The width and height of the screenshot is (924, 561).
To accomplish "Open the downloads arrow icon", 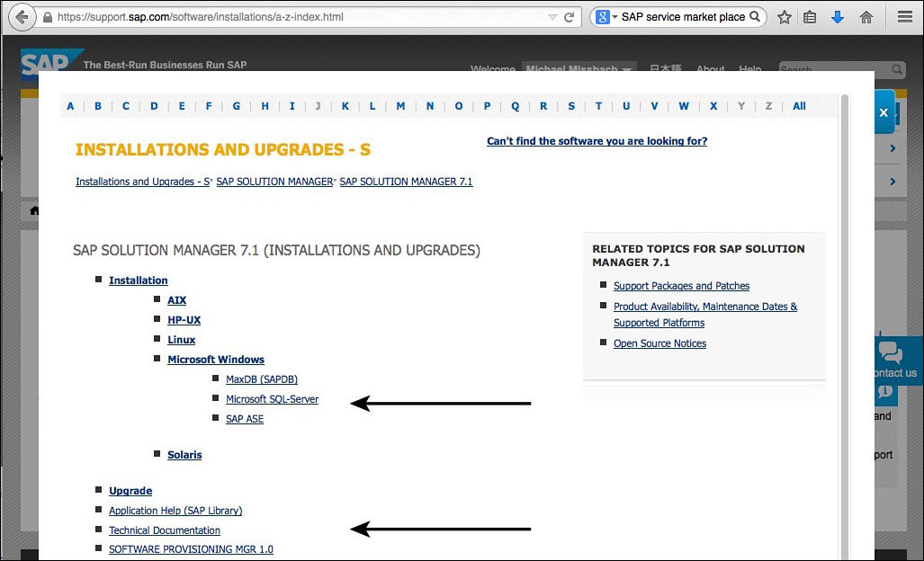I will (x=838, y=17).
